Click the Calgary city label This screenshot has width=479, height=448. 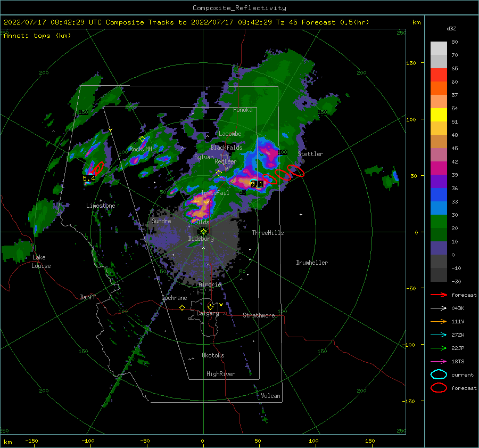[x=208, y=313]
